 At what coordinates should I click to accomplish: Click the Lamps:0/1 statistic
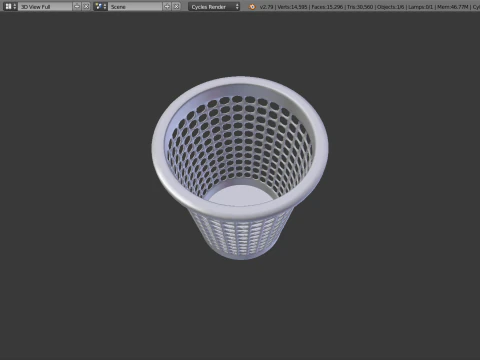(420, 7)
